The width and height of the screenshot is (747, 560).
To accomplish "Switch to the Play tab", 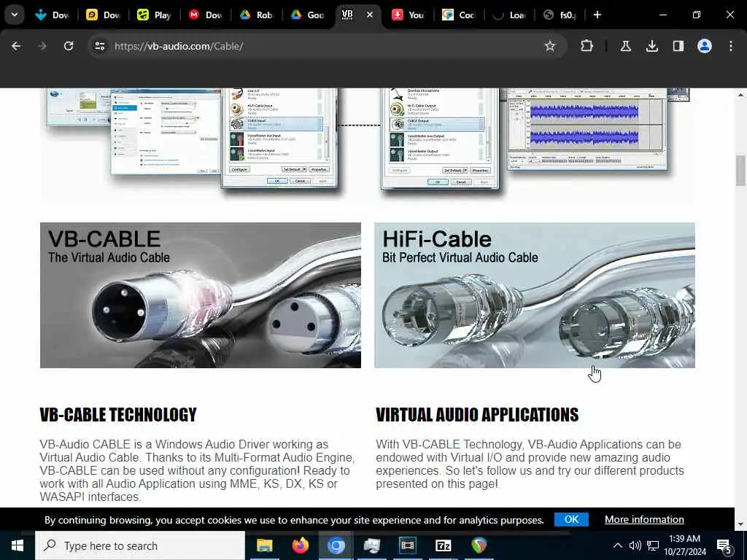I will point(154,15).
